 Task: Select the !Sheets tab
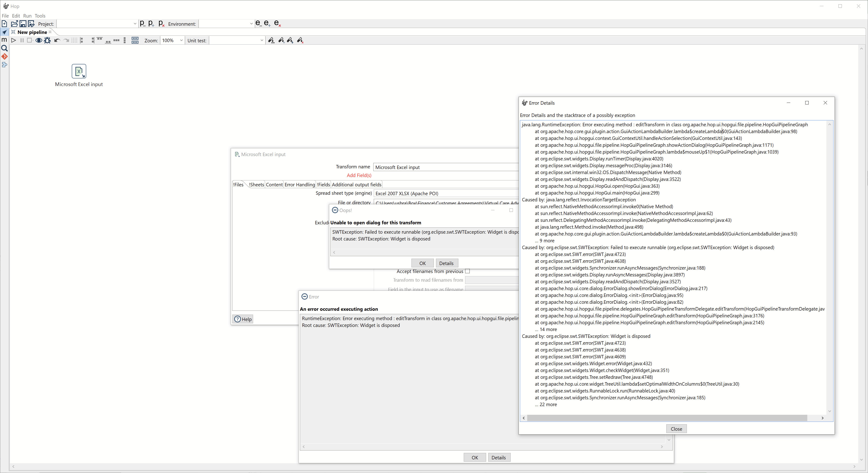(x=256, y=185)
